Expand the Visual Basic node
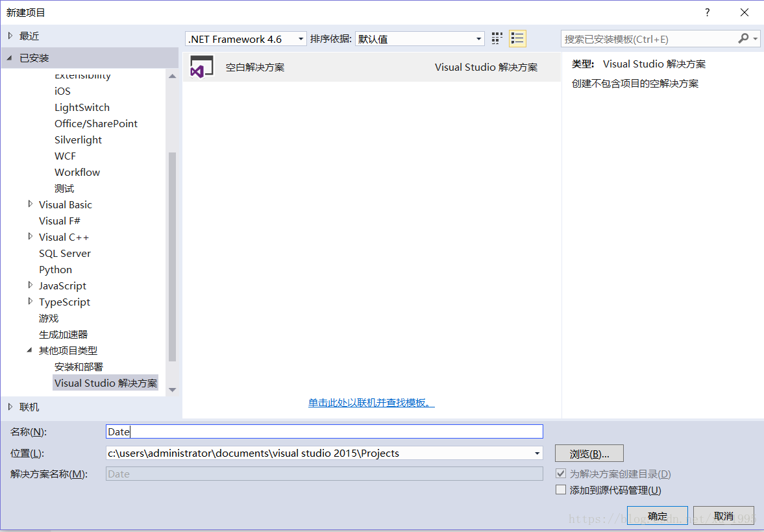This screenshot has height=532, width=764. point(31,204)
